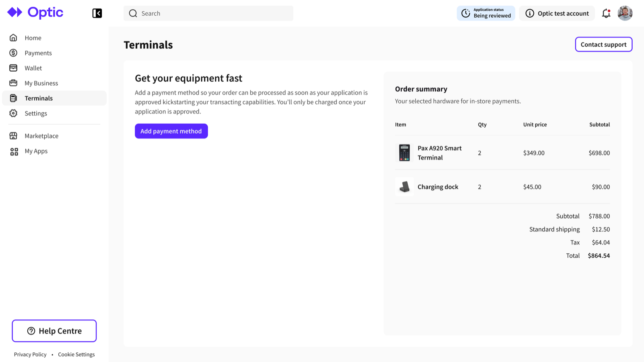Go to Home in the sidebar

54,38
